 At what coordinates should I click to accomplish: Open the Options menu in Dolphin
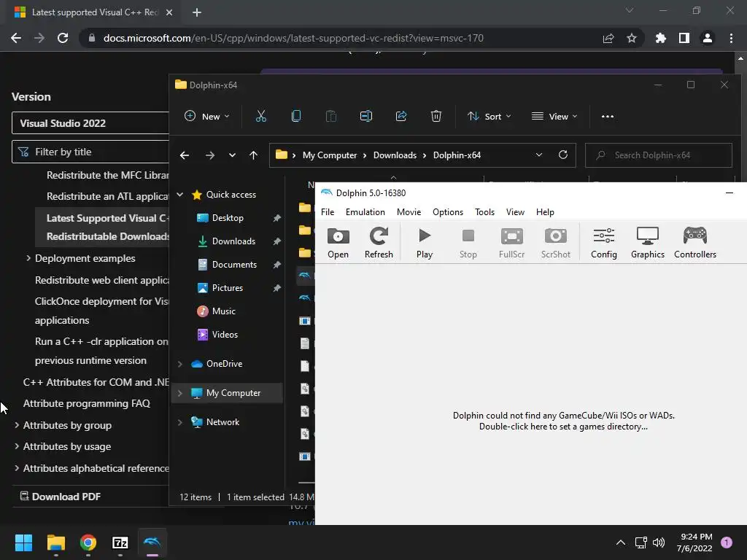point(448,212)
